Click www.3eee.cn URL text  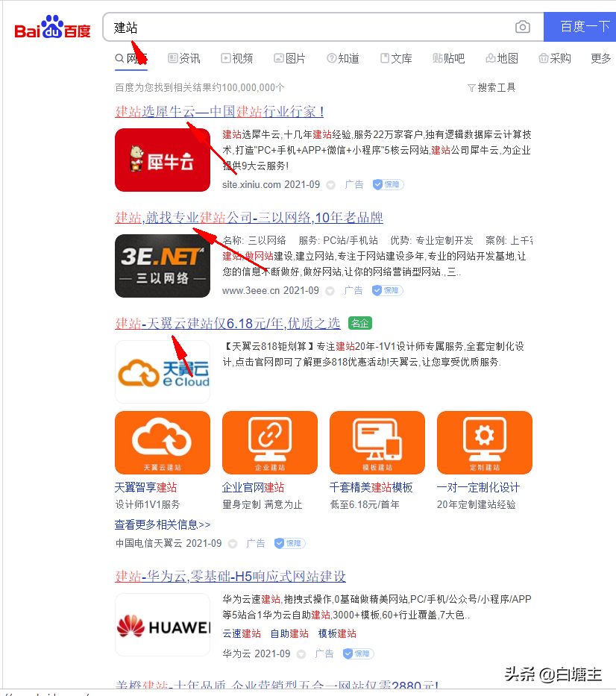click(251, 291)
